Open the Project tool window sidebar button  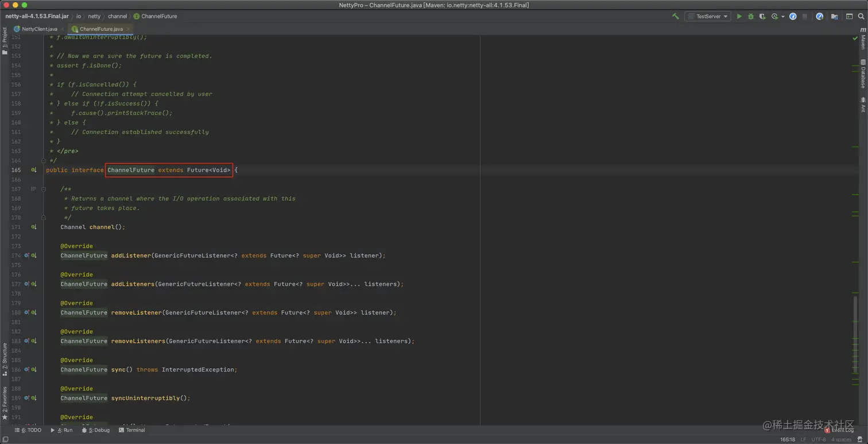(5, 41)
